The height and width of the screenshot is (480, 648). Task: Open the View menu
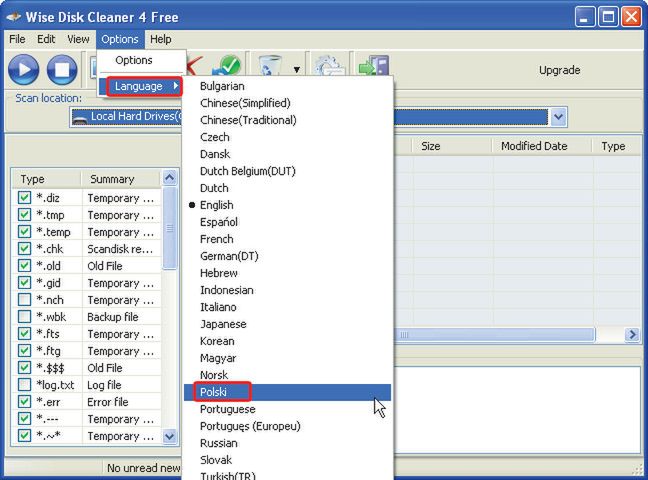tap(78, 39)
